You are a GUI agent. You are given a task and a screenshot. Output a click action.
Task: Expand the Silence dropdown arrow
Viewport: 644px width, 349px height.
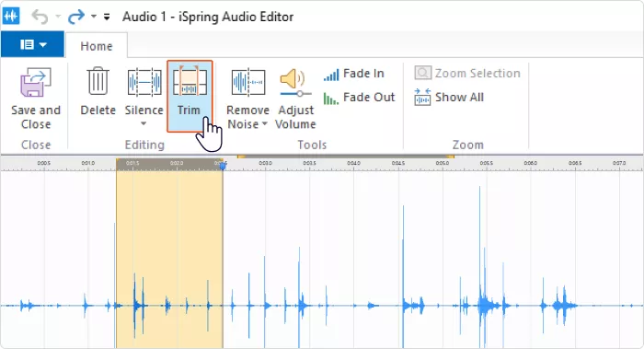coord(144,123)
